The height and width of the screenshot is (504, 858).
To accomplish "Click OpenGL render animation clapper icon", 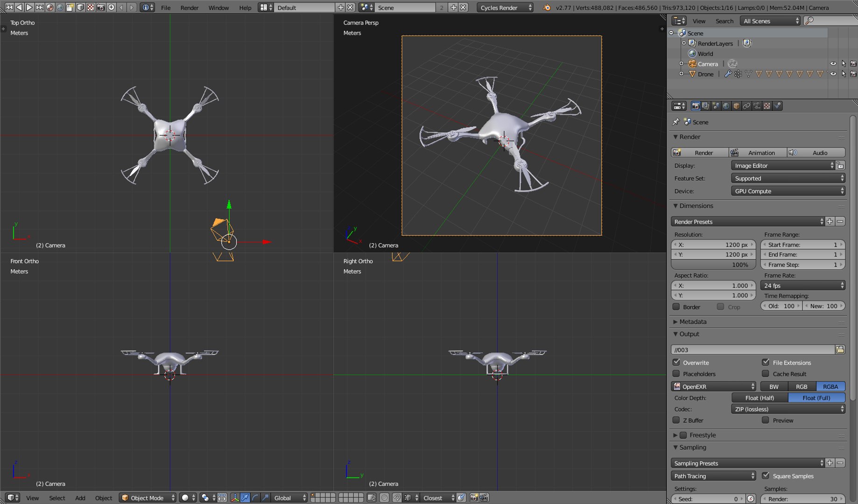I will click(x=484, y=498).
